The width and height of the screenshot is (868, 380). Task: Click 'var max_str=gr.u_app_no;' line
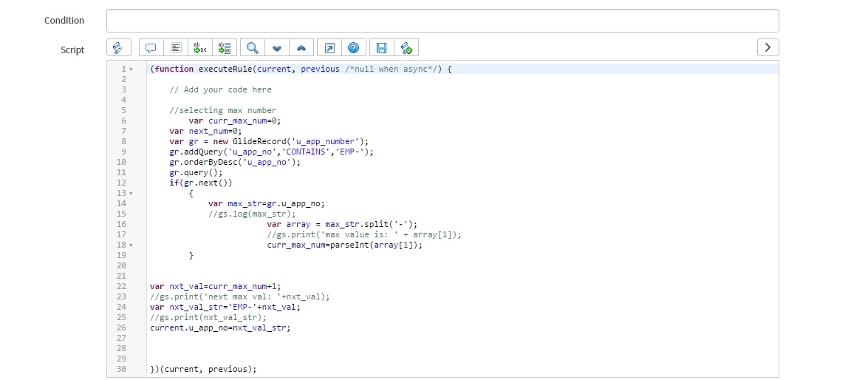pyautogui.click(x=266, y=203)
